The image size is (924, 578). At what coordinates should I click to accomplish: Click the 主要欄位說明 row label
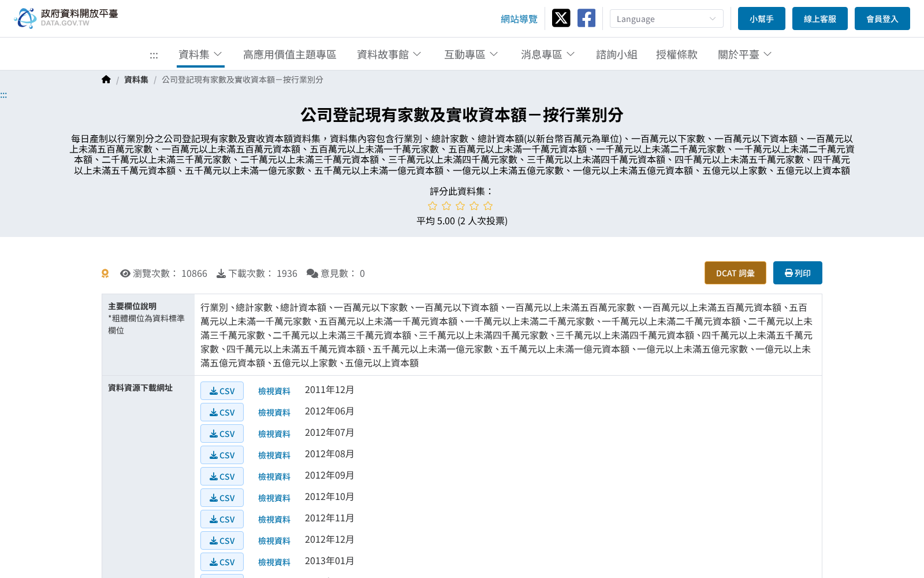(132, 306)
